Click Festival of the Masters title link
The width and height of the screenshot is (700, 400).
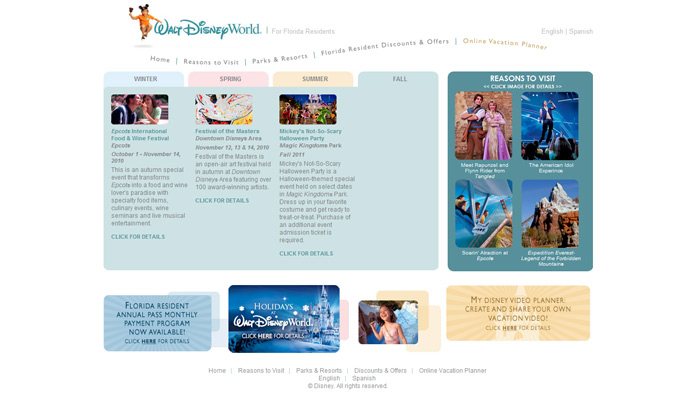tap(227, 131)
